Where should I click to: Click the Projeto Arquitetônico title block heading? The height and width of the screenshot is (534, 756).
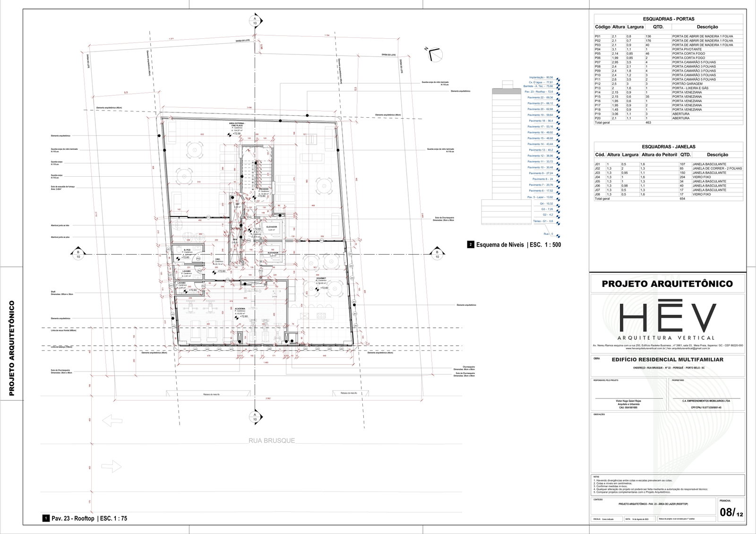[x=667, y=284]
